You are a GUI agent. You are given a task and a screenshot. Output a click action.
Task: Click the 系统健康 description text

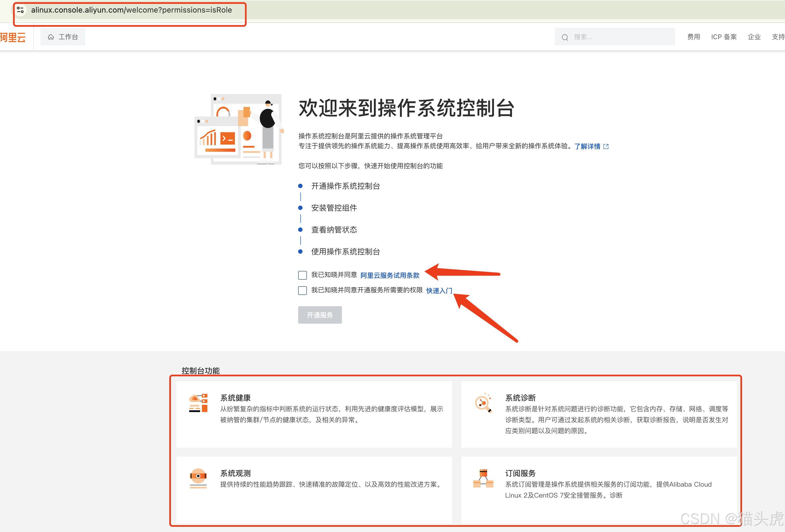332,414
